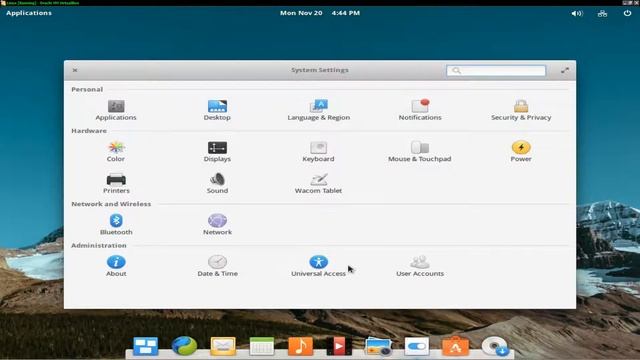Click the date and time in top panel
640x360 pixels.
320,13
